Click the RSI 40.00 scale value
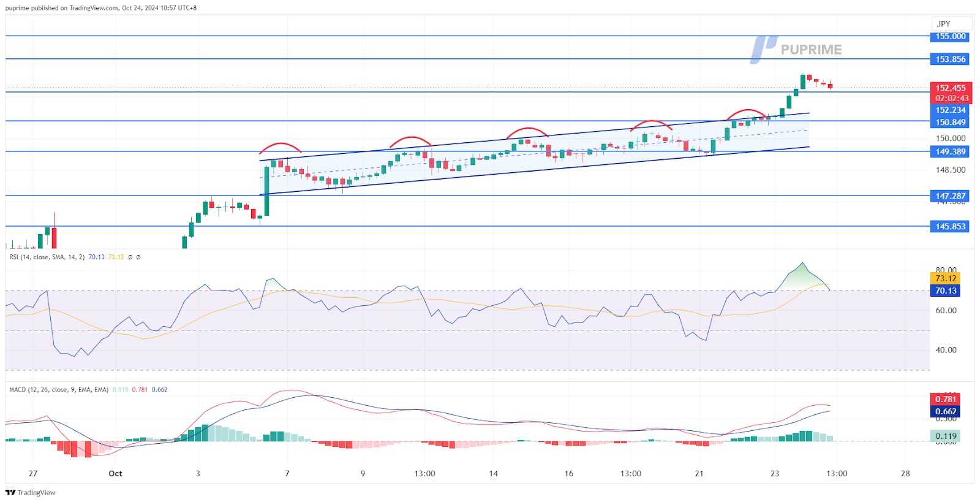This screenshot has height=502, width=980. 946,351
